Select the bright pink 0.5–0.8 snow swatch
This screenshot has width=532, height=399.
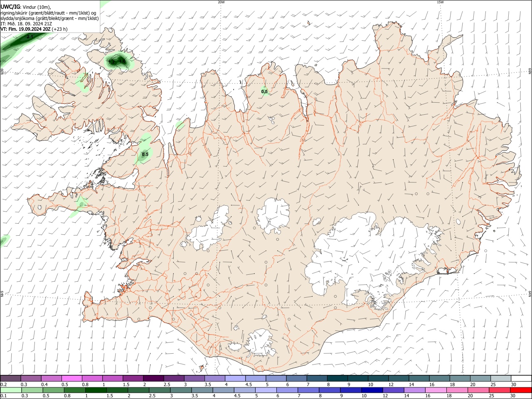tap(71, 378)
